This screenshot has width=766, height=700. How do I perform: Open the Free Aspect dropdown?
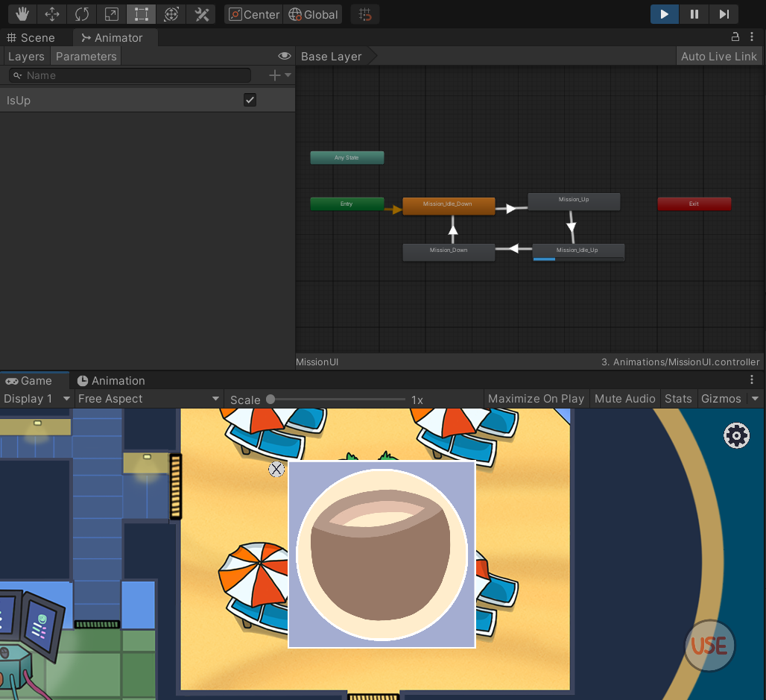click(x=148, y=399)
